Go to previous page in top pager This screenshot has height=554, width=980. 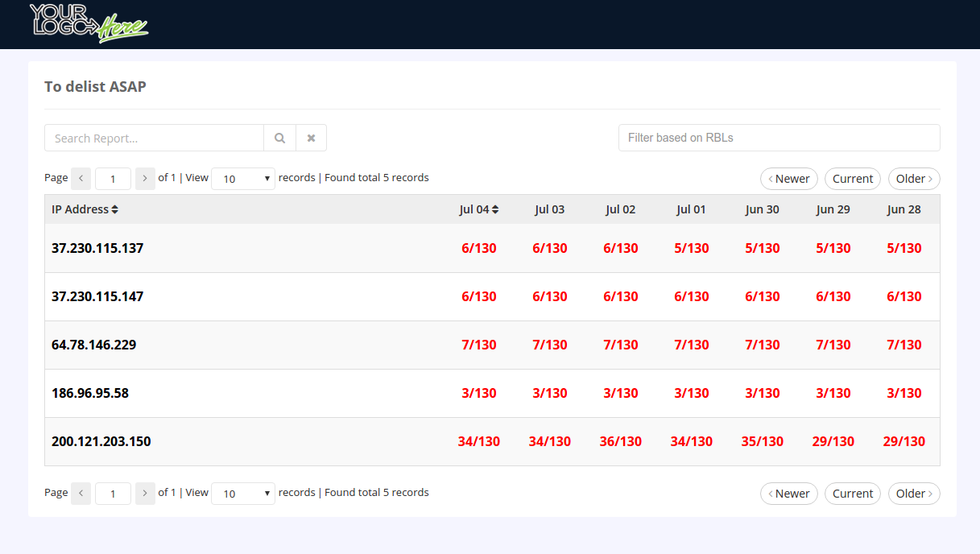tap(81, 178)
